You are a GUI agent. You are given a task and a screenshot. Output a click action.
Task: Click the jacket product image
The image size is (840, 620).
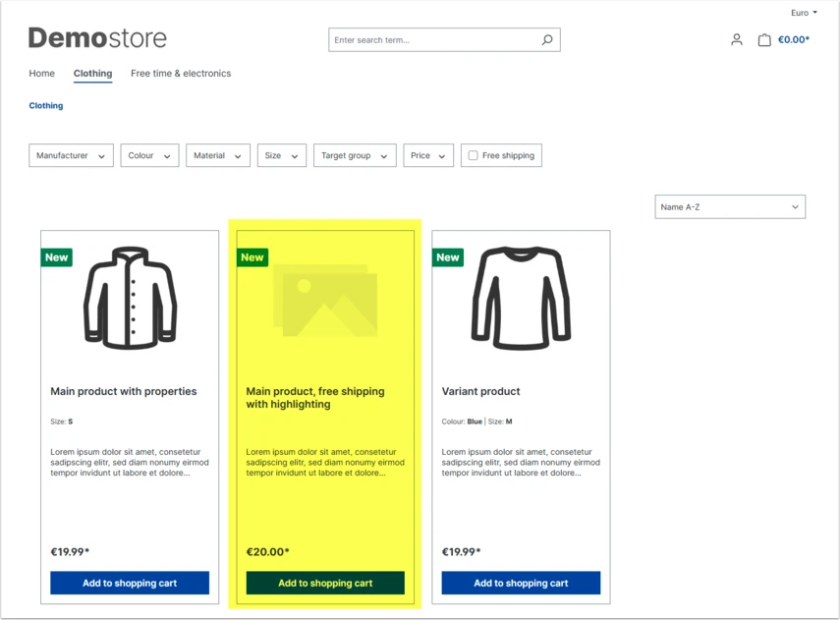pos(131,298)
